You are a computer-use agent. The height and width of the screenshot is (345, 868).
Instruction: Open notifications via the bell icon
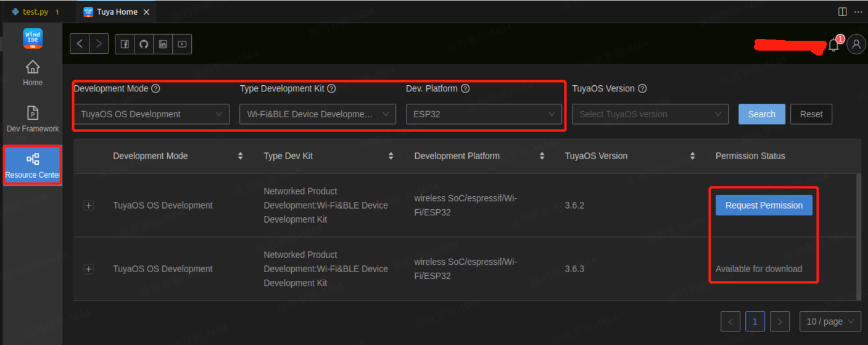point(833,44)
